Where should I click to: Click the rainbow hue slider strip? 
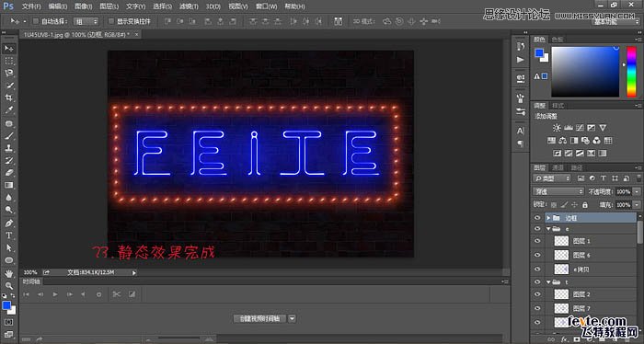point(631,72)
